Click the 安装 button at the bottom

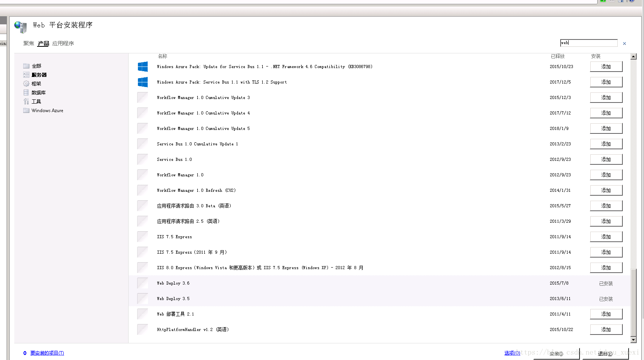(556, 353)
